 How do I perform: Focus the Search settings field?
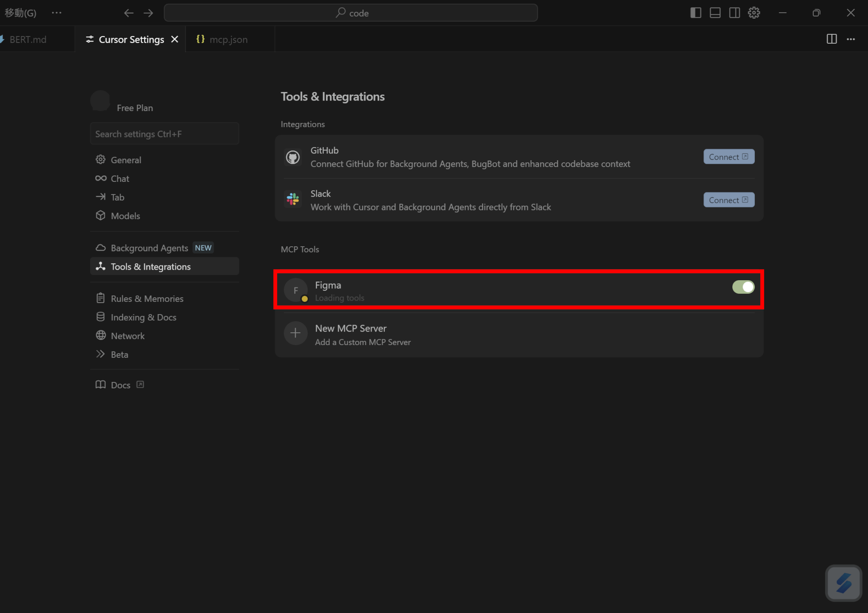coord(164,134)
